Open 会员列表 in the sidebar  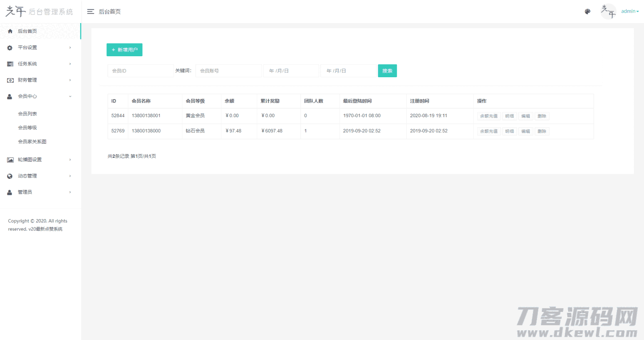coord(27,114)
